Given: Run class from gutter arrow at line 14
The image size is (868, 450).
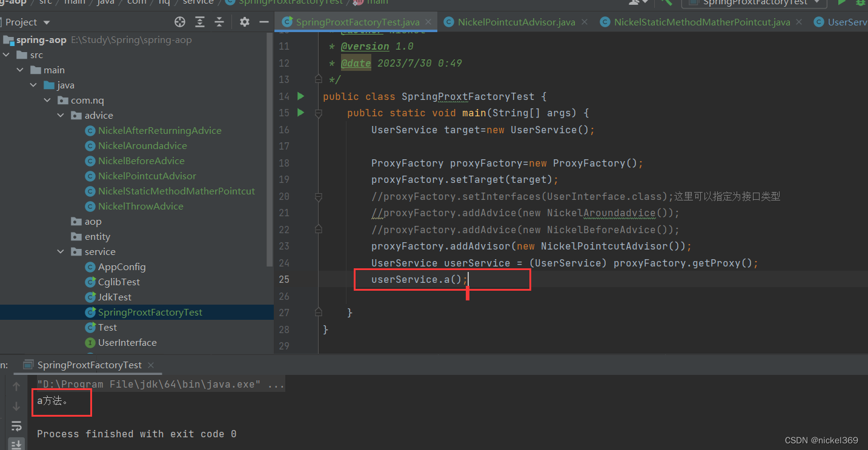Looking at the screenshot, I should click(301, 96).
